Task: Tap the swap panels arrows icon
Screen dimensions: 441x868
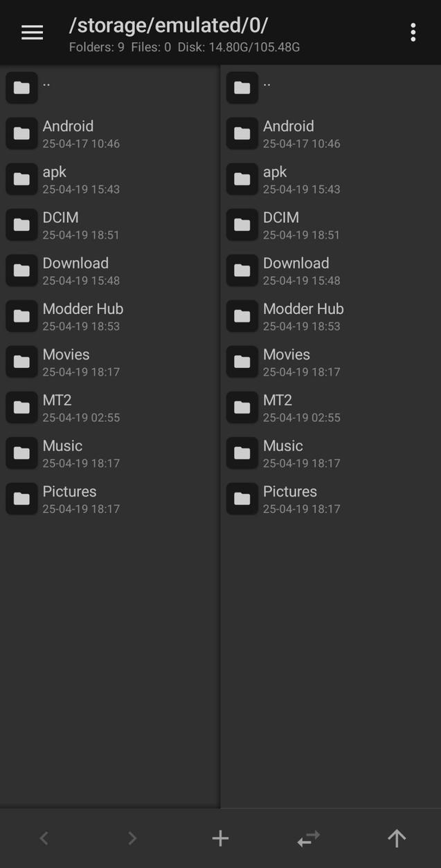Action: tap(308, 838)
